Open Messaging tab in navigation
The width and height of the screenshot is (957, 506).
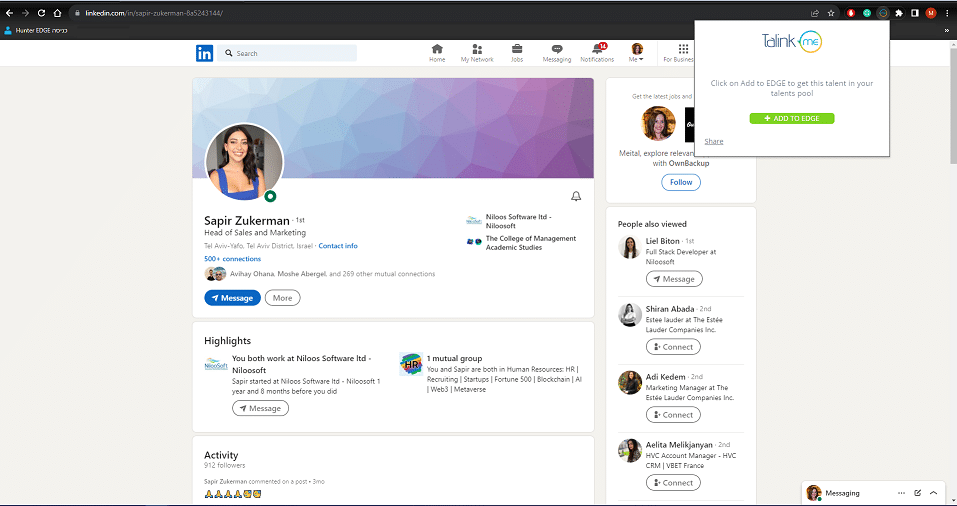557,53
